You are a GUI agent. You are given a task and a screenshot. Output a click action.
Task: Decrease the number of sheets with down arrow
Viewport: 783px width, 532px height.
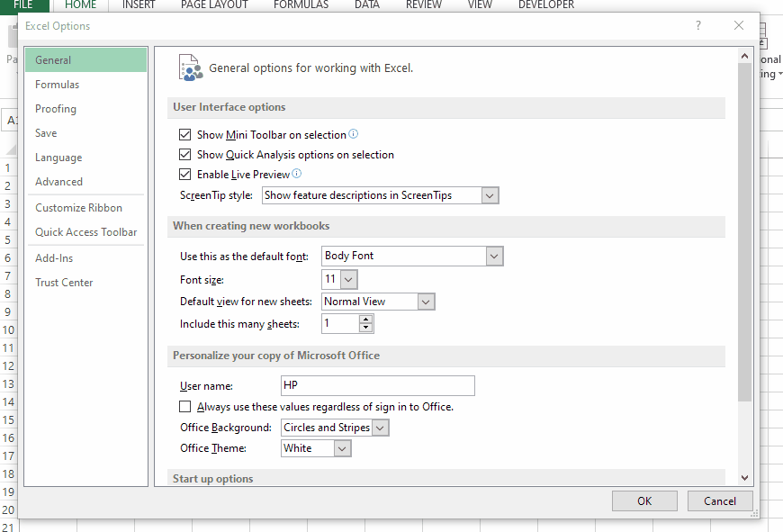tap(366, 328)
